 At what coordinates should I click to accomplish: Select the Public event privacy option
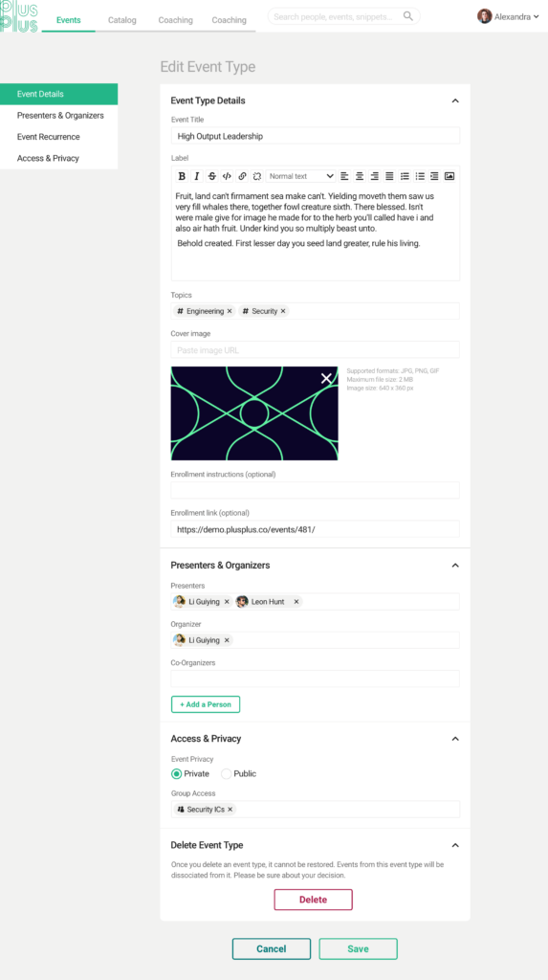227,773
